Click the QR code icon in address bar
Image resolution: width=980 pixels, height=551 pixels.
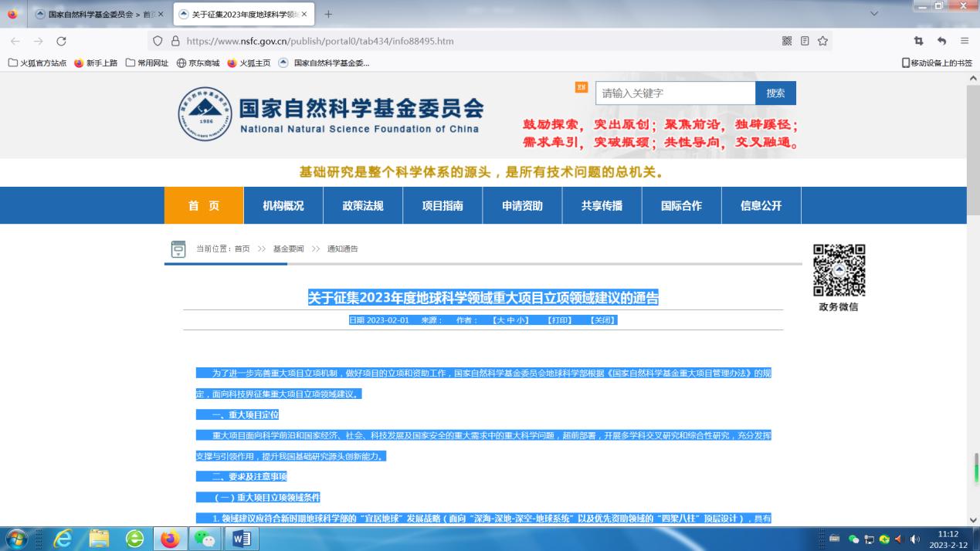click(787, 41)
